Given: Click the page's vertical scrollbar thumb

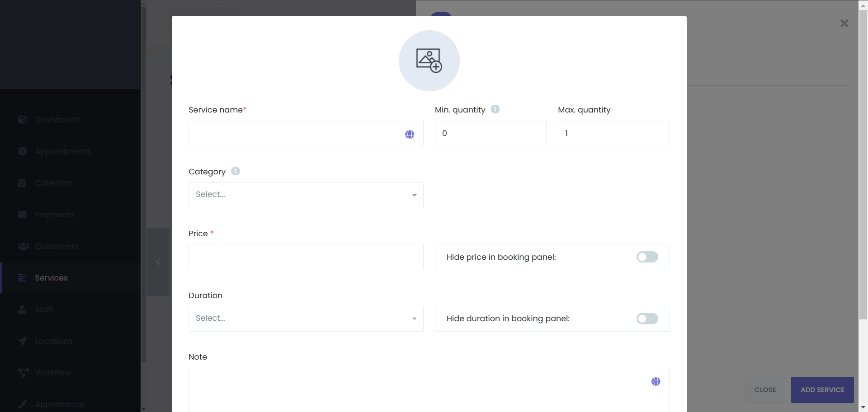Looking at the screenshot, I should 863,163.
